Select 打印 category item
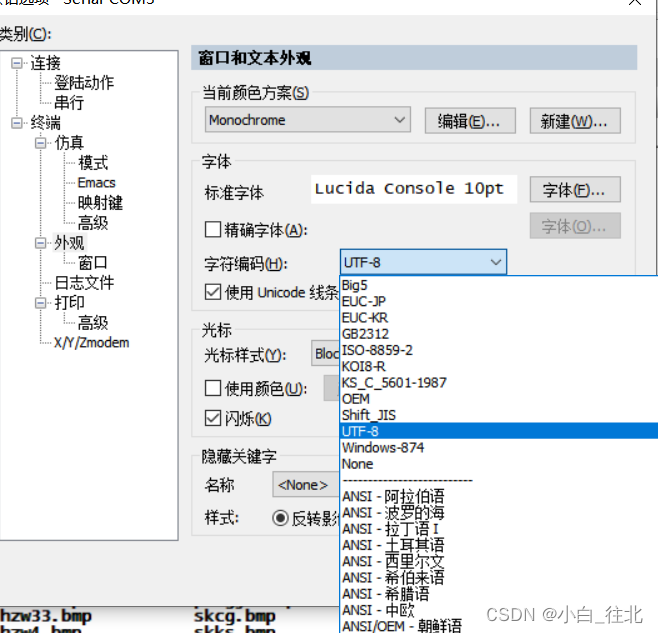 (x=69, y=303)
